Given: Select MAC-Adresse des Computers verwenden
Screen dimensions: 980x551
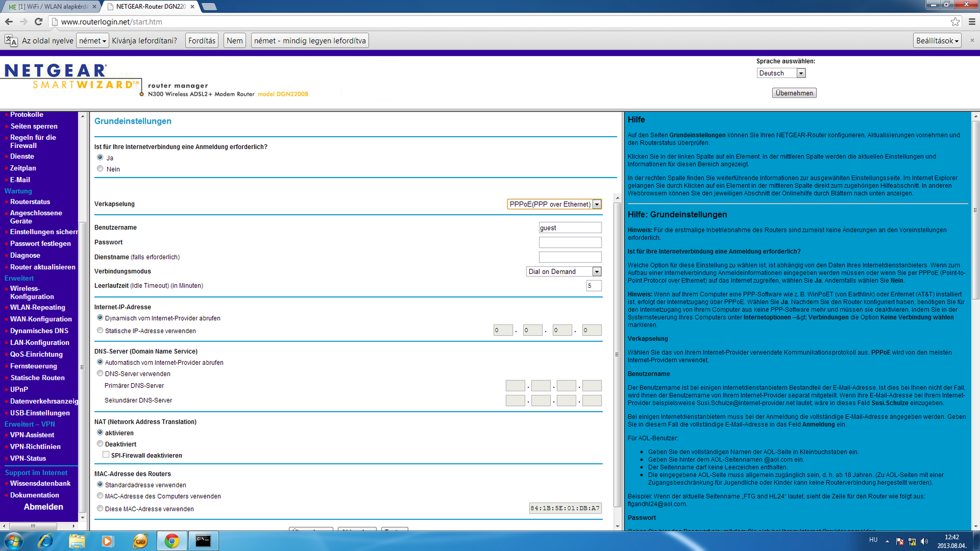Looking at the screenshot, I should 100,496.
